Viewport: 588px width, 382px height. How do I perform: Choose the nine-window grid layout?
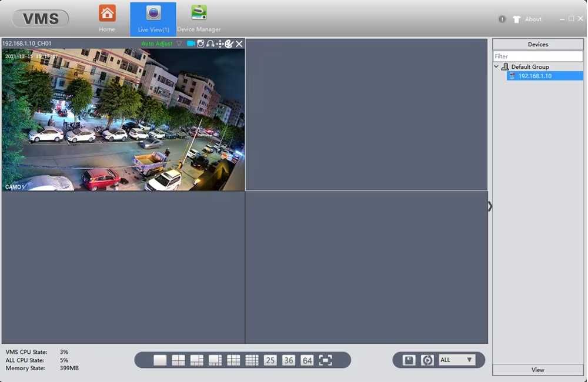tap(233, 360)
